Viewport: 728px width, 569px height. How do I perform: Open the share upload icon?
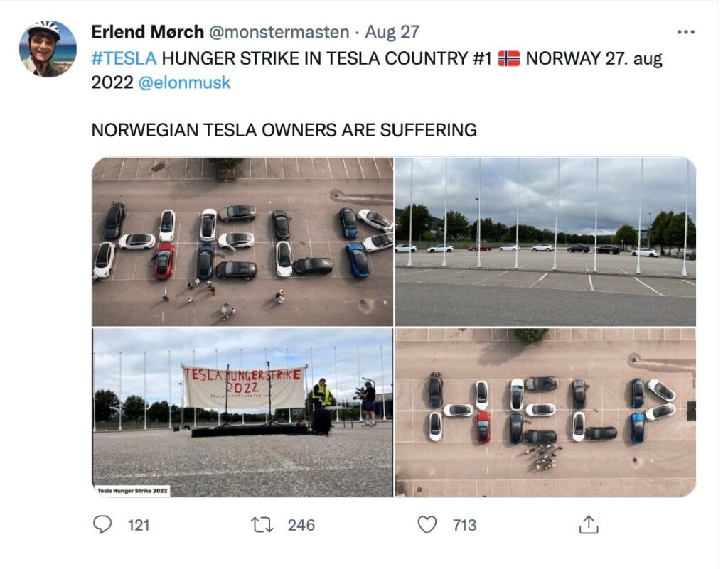click(x=589, y=524)
